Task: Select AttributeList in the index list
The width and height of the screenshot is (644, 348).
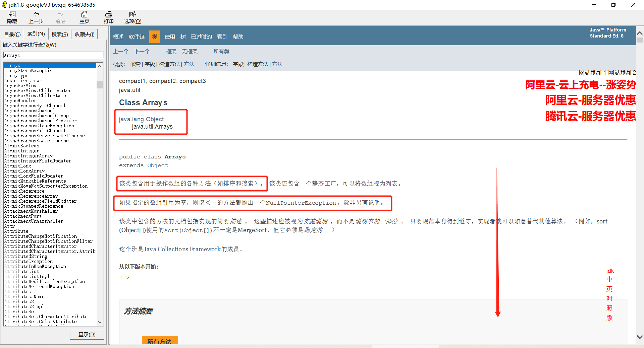Action: coord(22,271)
